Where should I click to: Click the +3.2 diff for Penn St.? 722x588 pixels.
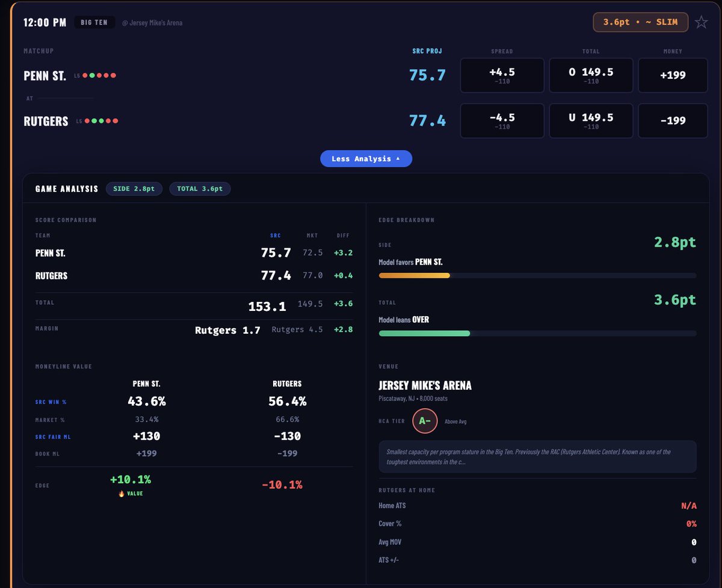[x=343, y=253]
